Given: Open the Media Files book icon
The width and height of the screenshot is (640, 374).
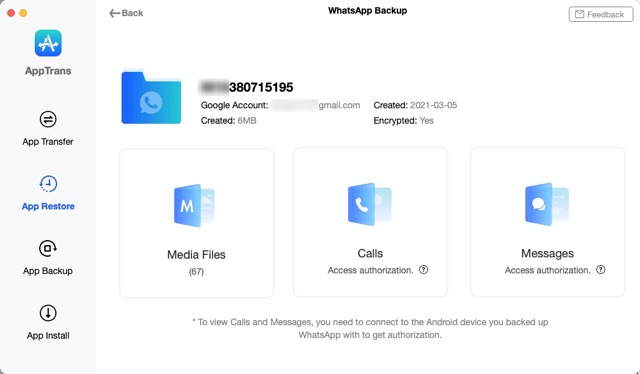Looking at the screenshot, I should coord(194,205).
